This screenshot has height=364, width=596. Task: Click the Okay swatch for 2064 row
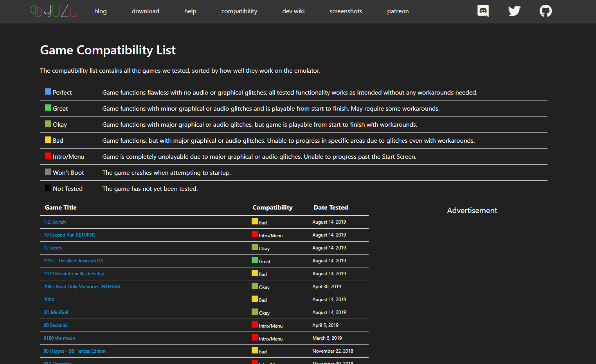pos(255,286)
